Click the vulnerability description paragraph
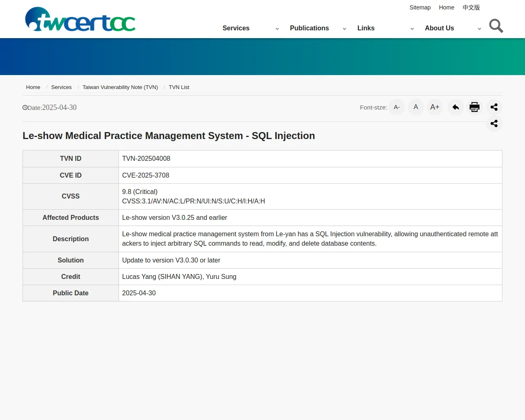This screenshot has height=420, width=525. click(x=310, y=239)
